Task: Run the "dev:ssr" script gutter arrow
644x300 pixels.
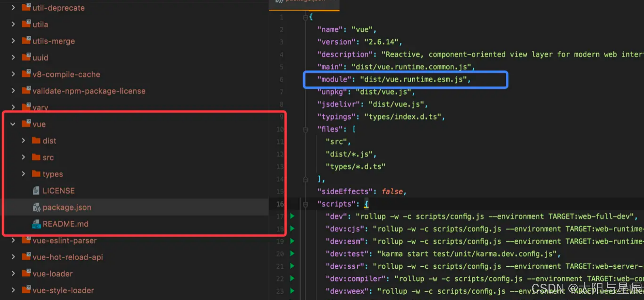Action: 292,266
